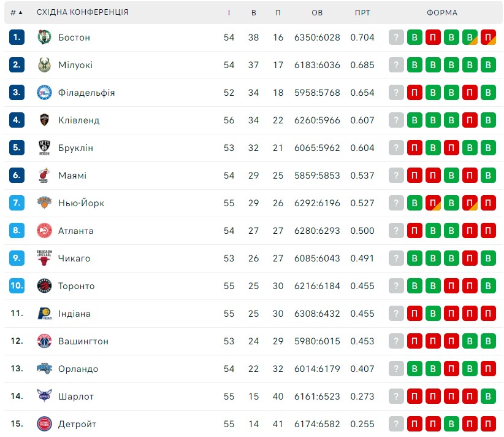Click Бостон's gray upcoming match question badge
504x437 pixels.
[x=396, y=37]
